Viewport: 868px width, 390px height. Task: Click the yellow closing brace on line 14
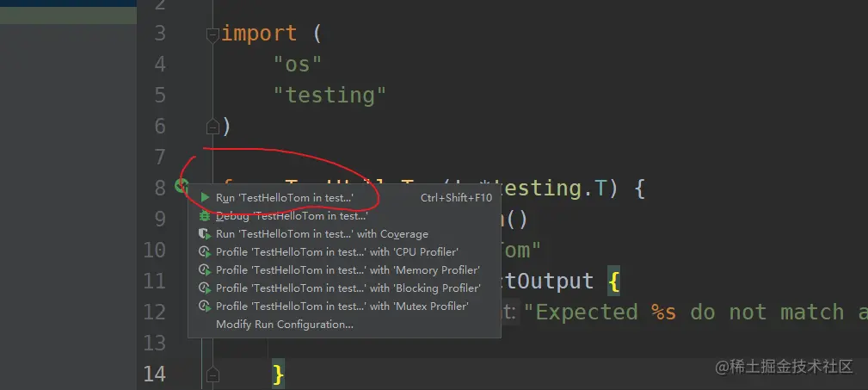click(x=279, y=375)
